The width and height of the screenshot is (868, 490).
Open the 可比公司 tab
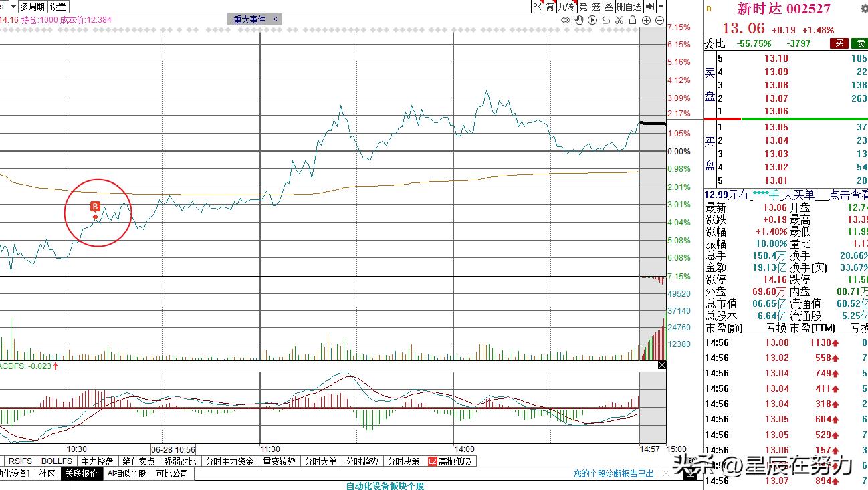(x=173, y=473)
